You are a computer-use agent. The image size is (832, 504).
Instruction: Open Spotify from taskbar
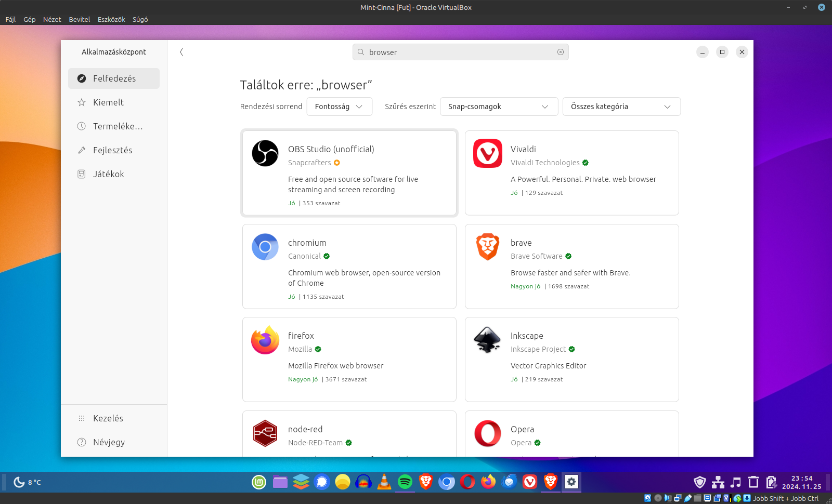pos(405,482)
